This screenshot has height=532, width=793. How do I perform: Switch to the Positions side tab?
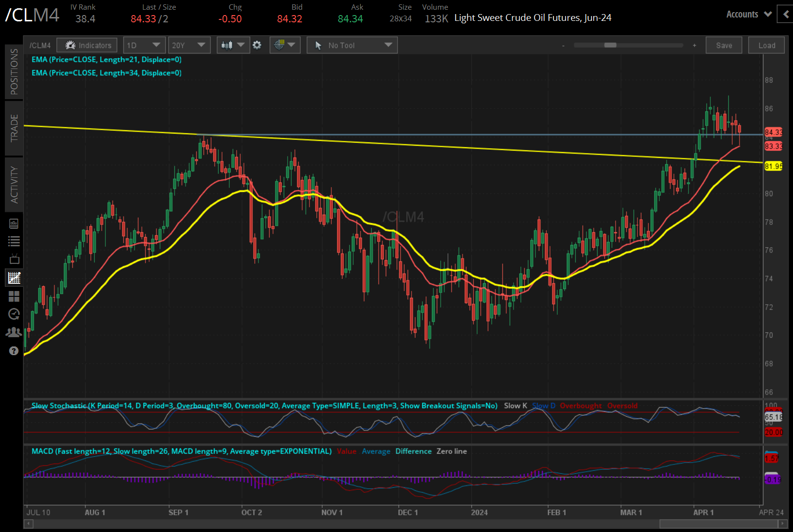[x=14, y=71]
